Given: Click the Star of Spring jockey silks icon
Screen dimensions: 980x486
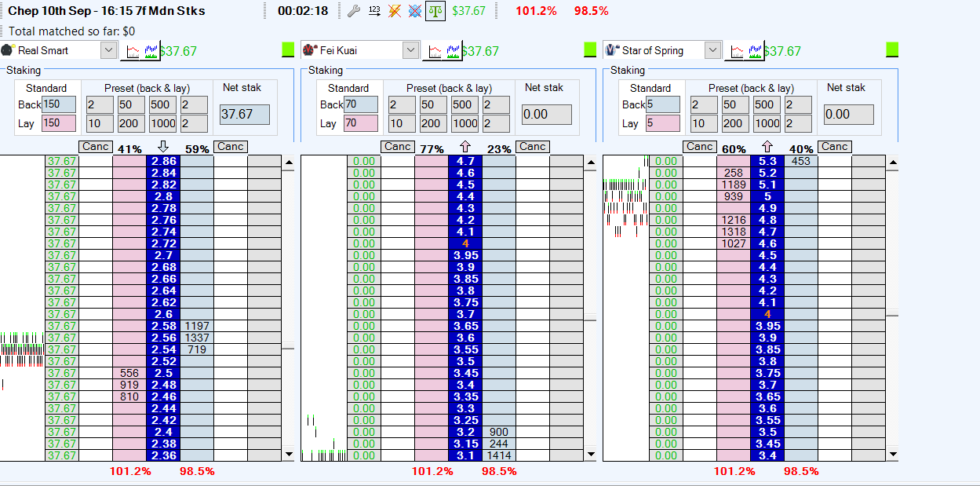Looking at the screenshot, I should (x=611, y=50).
